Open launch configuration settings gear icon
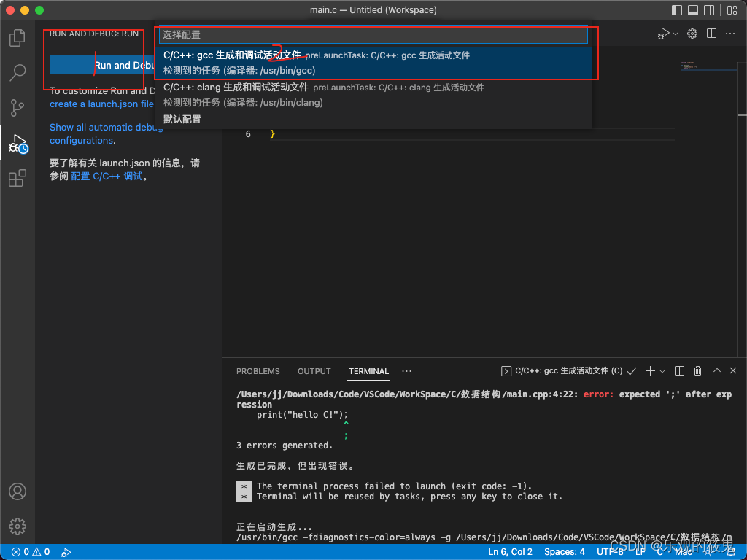The image size is (747, 560). pos(692,33)
